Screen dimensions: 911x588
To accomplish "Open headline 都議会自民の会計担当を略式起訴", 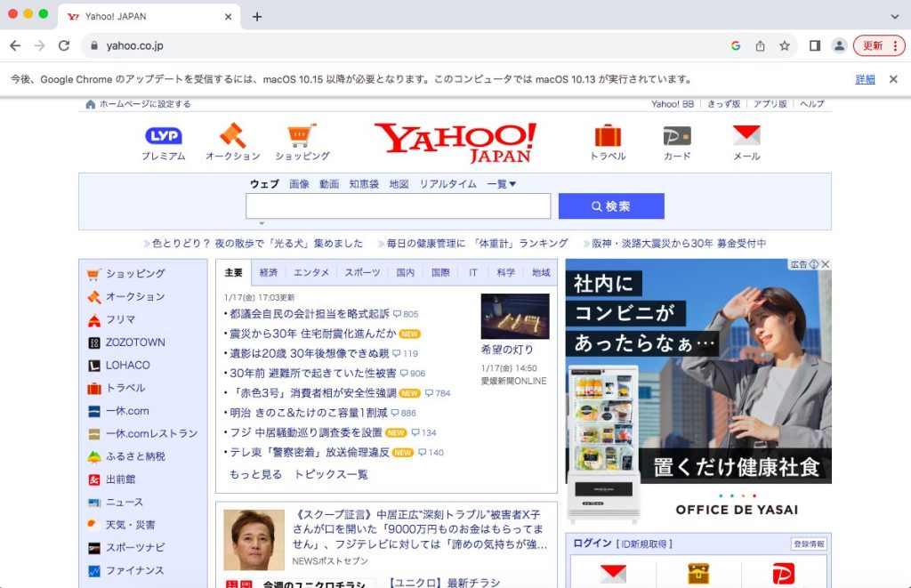I will [310, 314].
